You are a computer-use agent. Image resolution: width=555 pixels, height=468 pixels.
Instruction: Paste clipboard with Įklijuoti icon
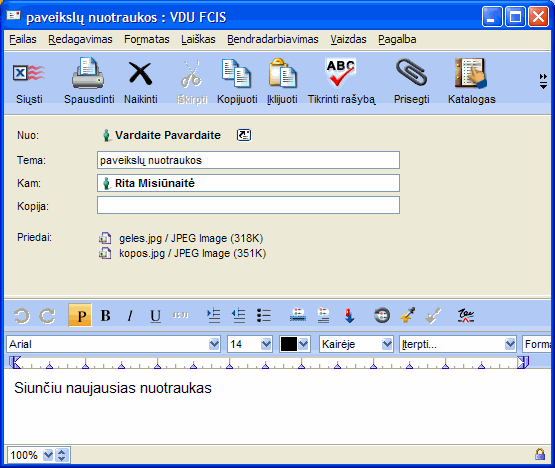[x=282, y=82]
